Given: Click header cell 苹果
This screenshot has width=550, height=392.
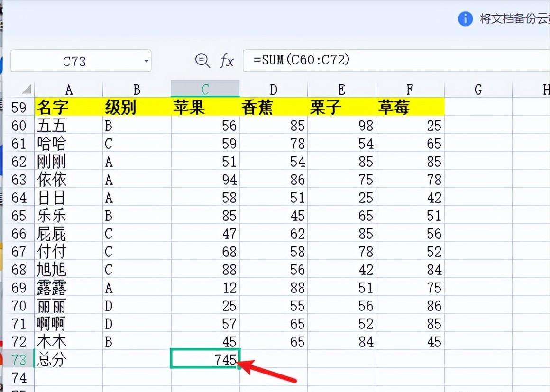Looking at the screenshot, I should point(205,107).
